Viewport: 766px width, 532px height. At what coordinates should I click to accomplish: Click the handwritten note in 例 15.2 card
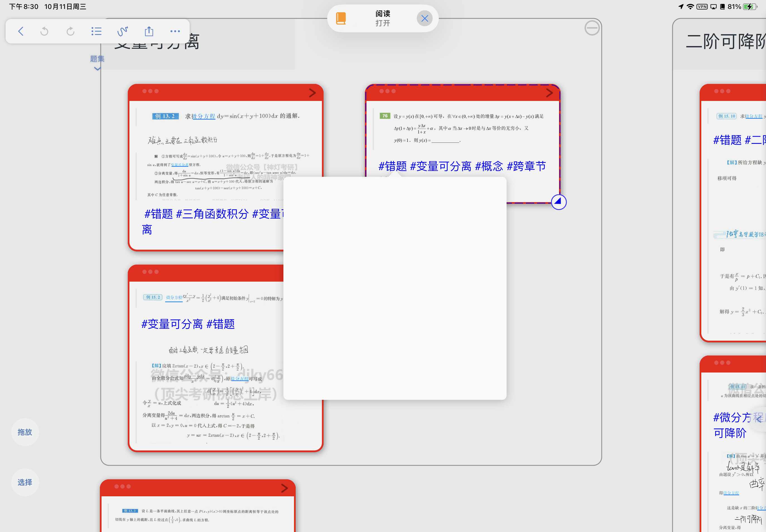click(208, 350)
